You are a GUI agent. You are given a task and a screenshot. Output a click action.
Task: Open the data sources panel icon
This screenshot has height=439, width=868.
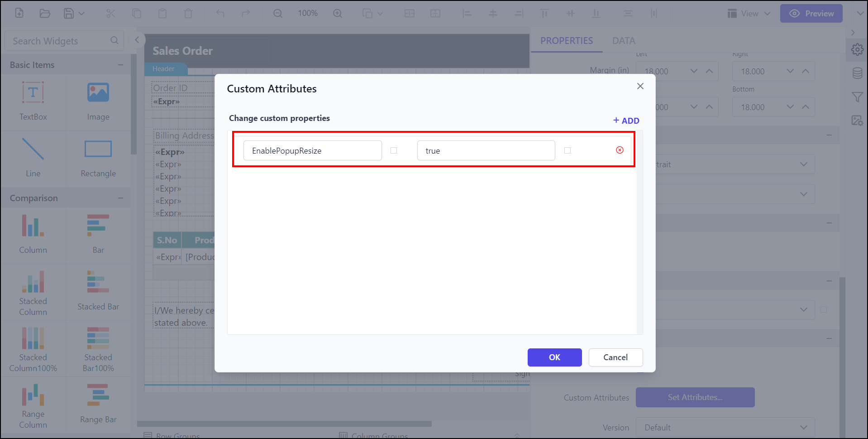click(x=857, y=73)
